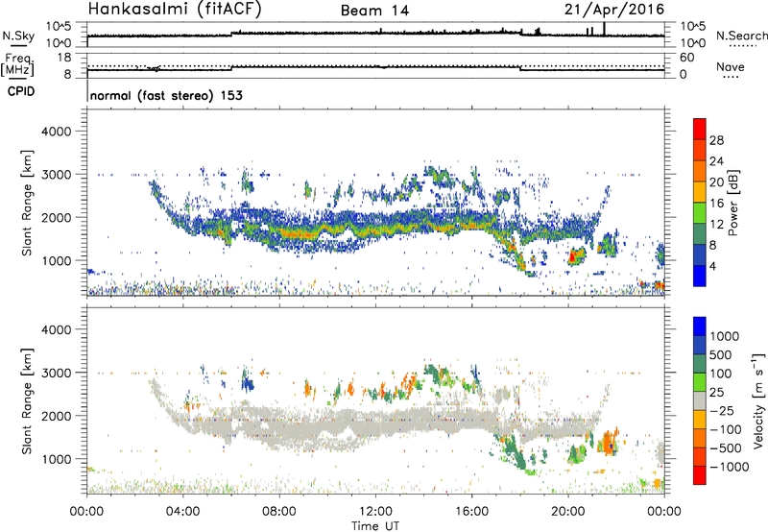Select Velocity colorbar segment between 500 and 1000
Screen dimensions: 768x532
tap(700, 345)
